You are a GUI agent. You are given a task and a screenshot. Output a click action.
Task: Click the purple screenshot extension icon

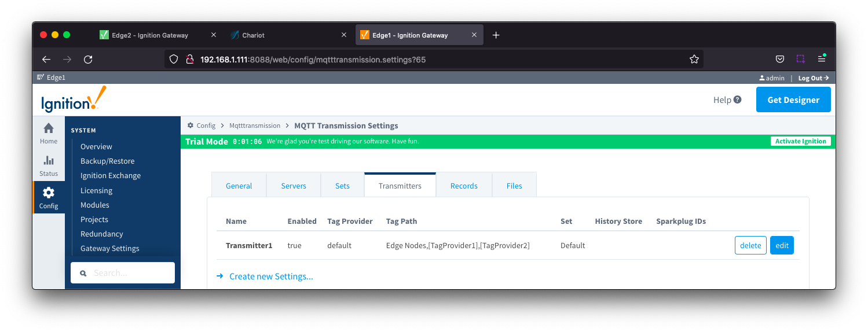coord(800,59)
